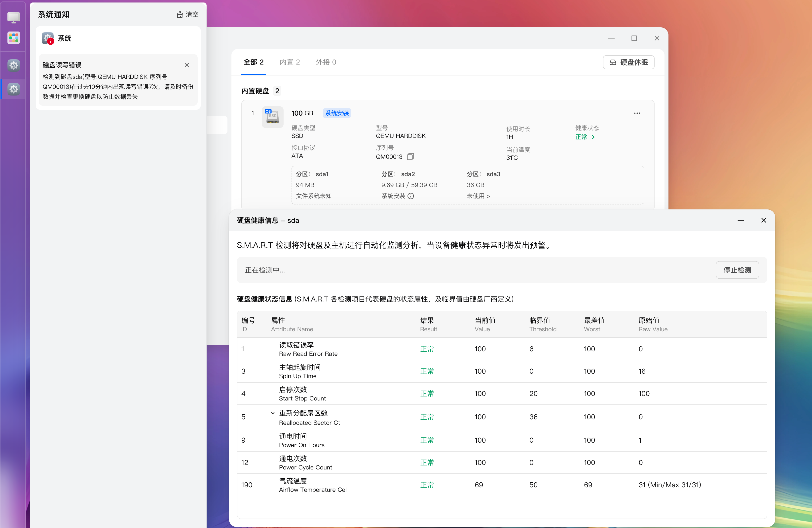Select the 全部 2 tab
This screenshot has width=812, height=528.
coord(253,62)
